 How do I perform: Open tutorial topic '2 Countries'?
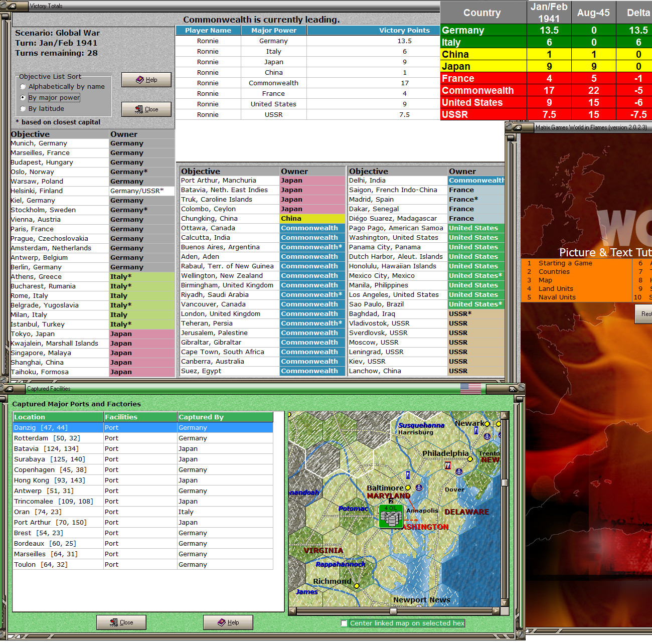coord(554,271)
